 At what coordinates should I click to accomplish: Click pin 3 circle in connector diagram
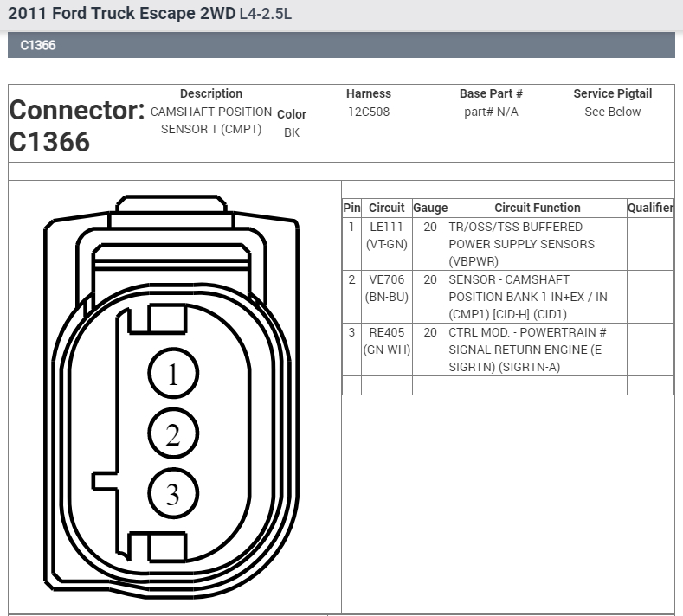tap(173, 493)
